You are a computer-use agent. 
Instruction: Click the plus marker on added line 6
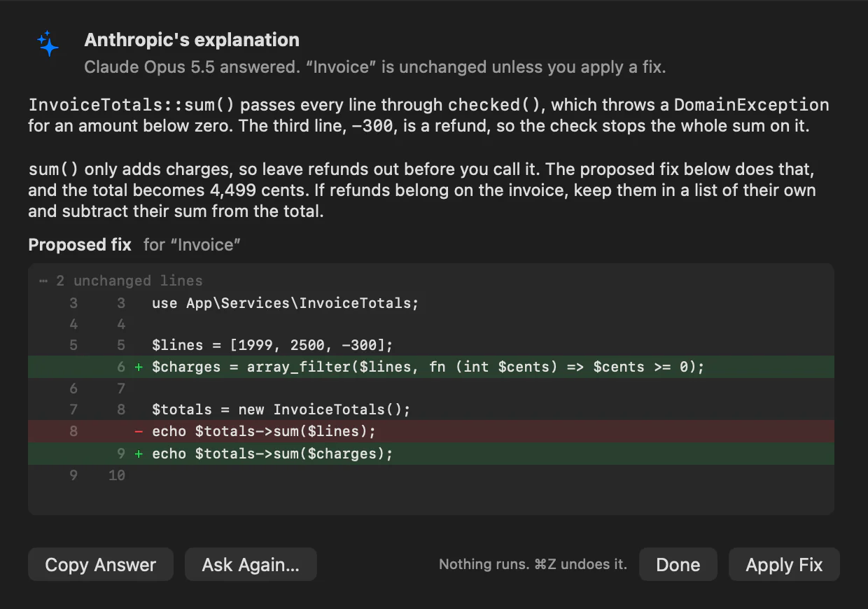139,367
